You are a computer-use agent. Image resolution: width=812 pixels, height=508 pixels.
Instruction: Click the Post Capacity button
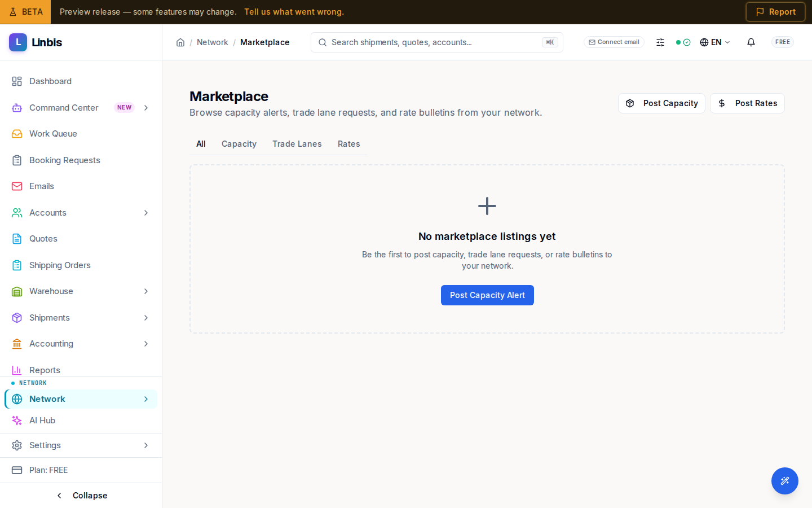[x=661, y=103]
